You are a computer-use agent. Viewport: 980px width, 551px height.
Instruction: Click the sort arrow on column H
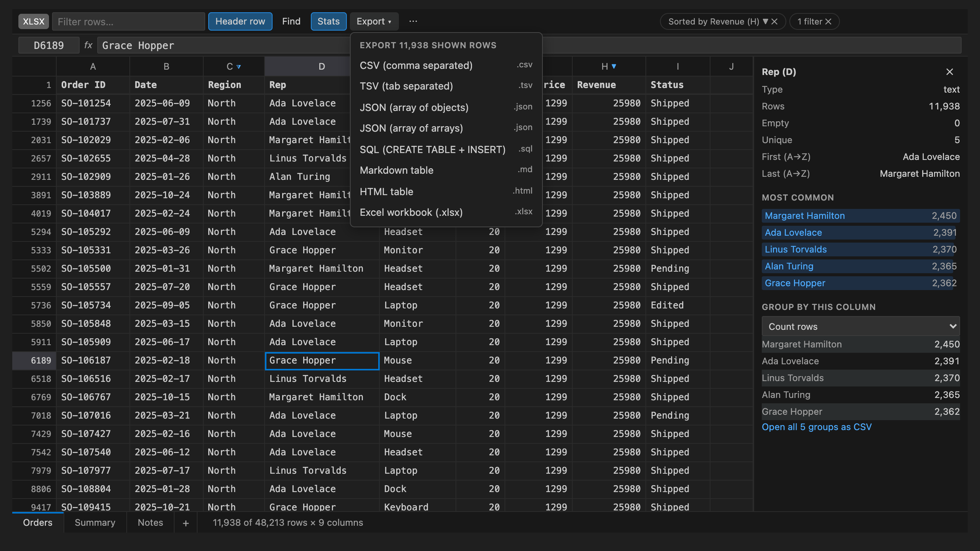tap(614, 67)
